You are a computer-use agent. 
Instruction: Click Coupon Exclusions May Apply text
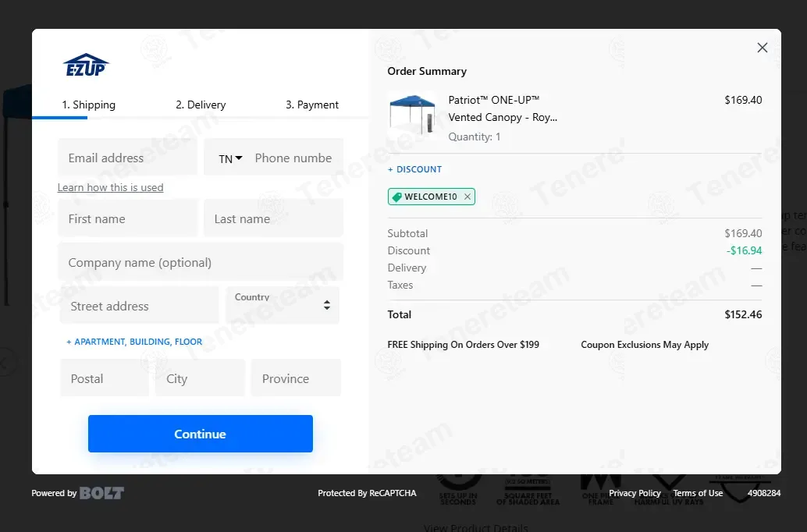(x=645, y=345)
